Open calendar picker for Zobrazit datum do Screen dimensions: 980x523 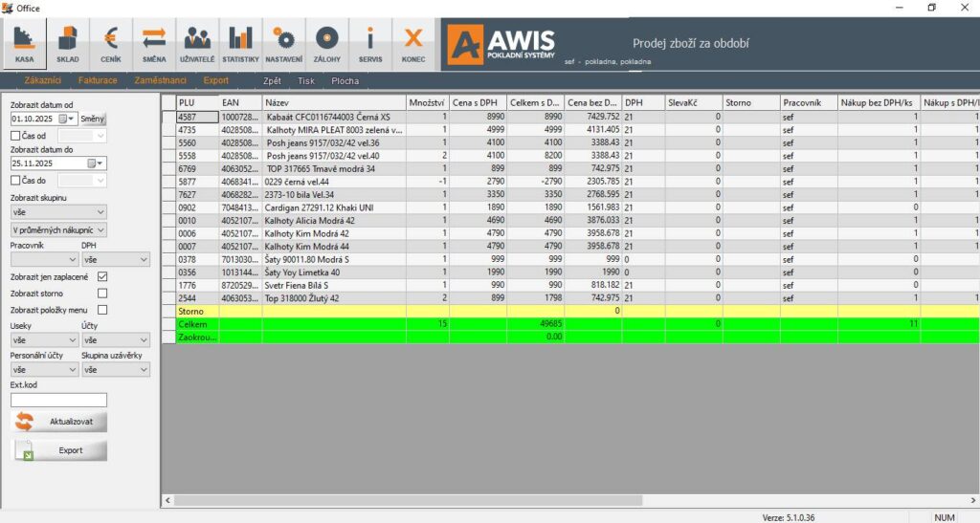(x=96, y=163)
